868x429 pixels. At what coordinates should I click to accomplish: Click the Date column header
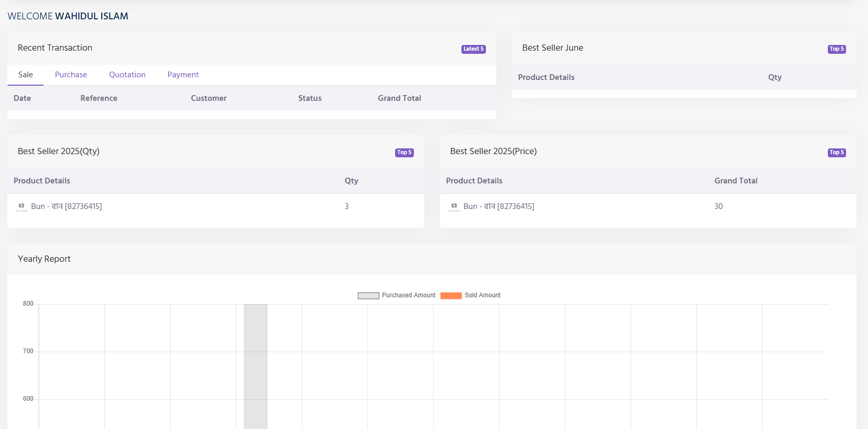tap(22, 98)
